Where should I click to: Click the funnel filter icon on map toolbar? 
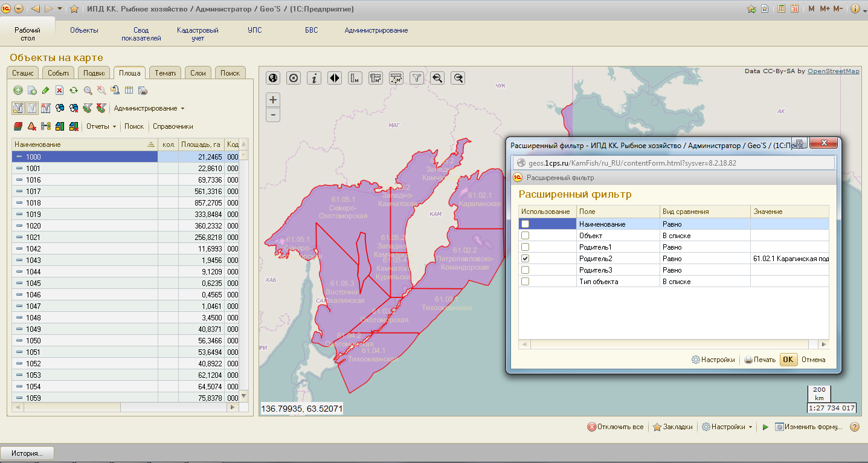point(417,78)
